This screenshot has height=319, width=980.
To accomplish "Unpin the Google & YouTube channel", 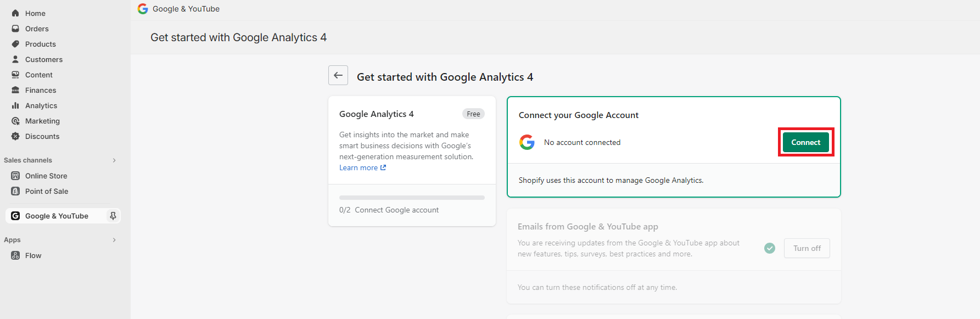I will 112,216.
